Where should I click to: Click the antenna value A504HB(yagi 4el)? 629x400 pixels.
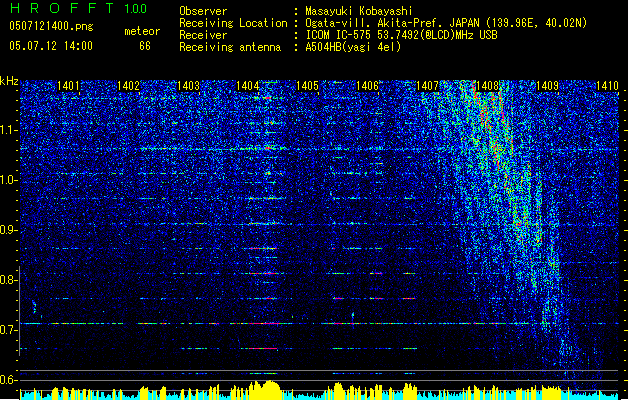point(353,47)
